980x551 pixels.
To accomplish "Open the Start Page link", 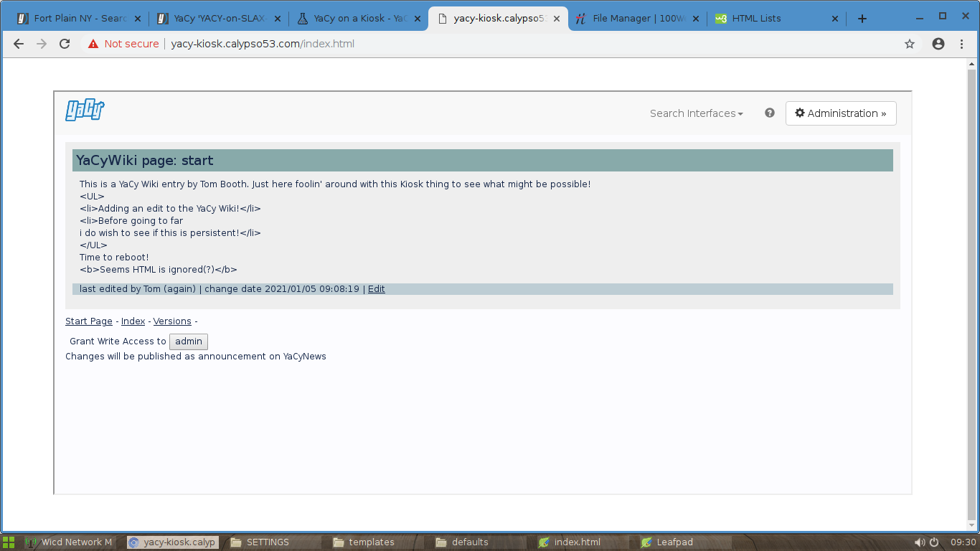I will click(89, 321).
